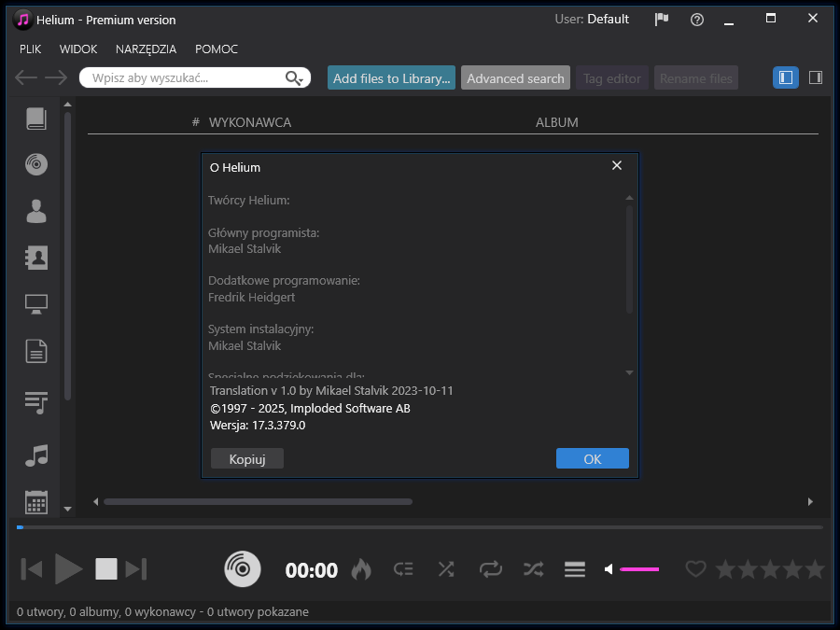Click the flag icon in title bar
The width and height of the screenshot is (840, 630).
coord(662,20)
